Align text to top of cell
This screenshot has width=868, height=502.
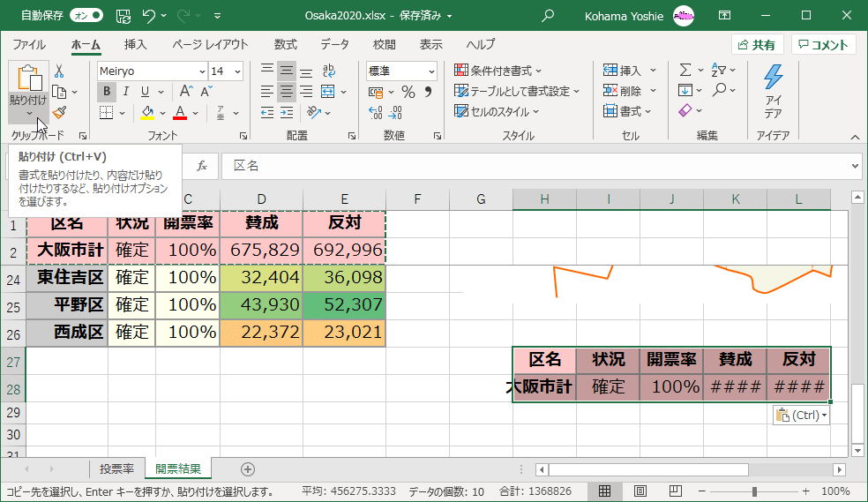point(267,71)
